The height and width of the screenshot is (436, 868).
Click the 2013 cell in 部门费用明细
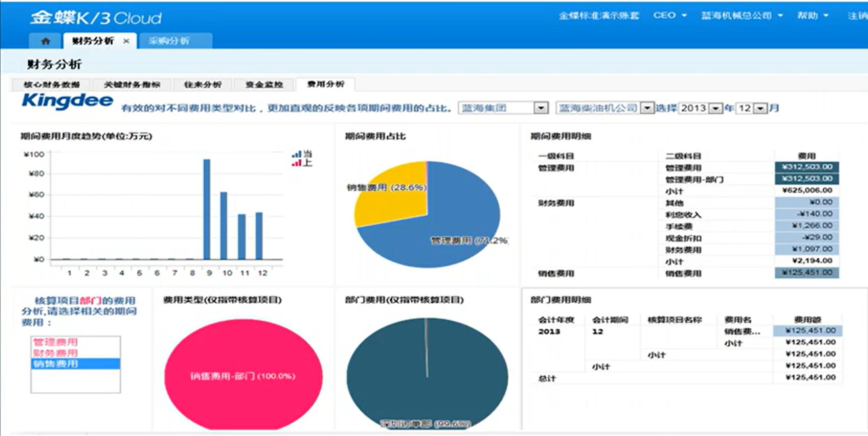[x=549, y=331]
